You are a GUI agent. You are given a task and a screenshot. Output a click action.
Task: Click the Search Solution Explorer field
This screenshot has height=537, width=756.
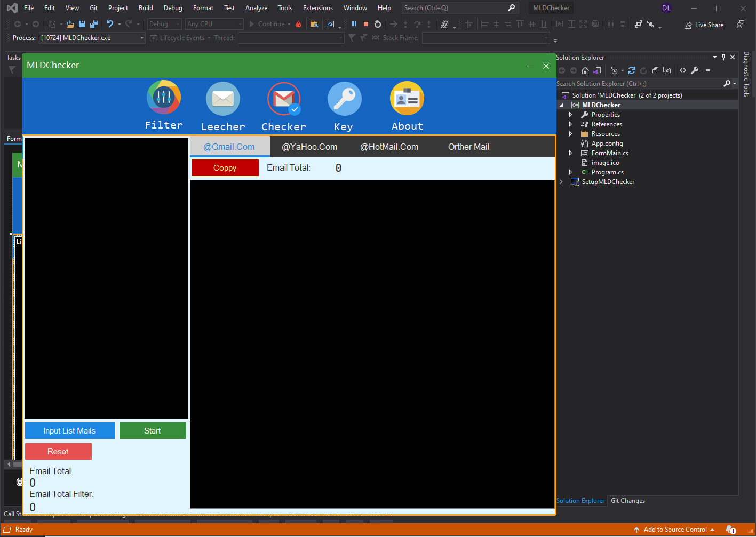point(639,84)
